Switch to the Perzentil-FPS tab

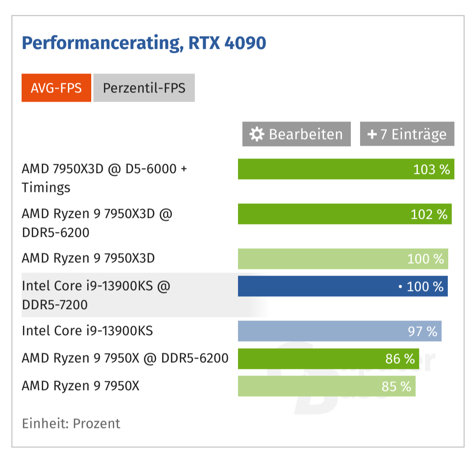144,88
